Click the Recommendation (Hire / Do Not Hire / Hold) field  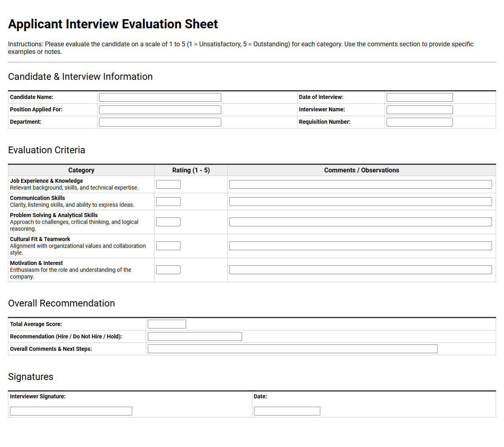pos(195,336)
